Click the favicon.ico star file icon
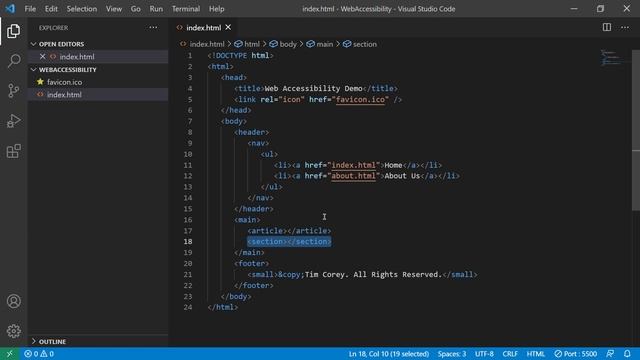Screen dimensions: 640x360 [x=40, y=82]
